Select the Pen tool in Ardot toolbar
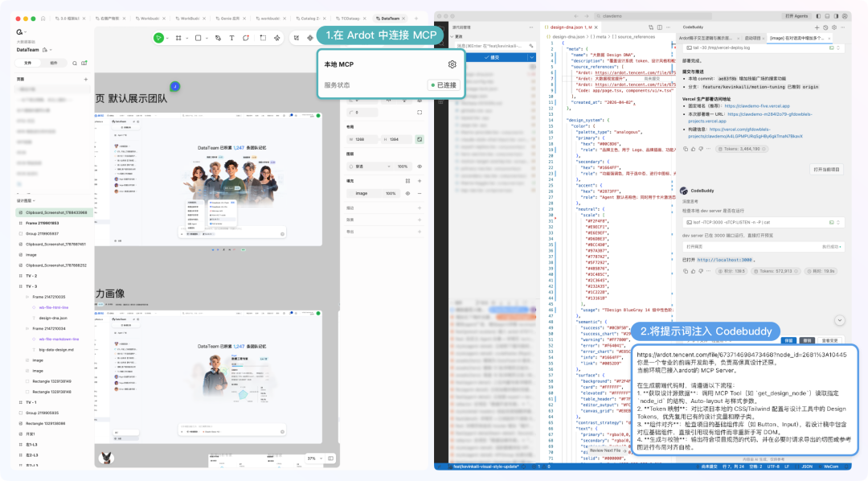This screenshot has width=868, height=481. click(x=218, y=38)
